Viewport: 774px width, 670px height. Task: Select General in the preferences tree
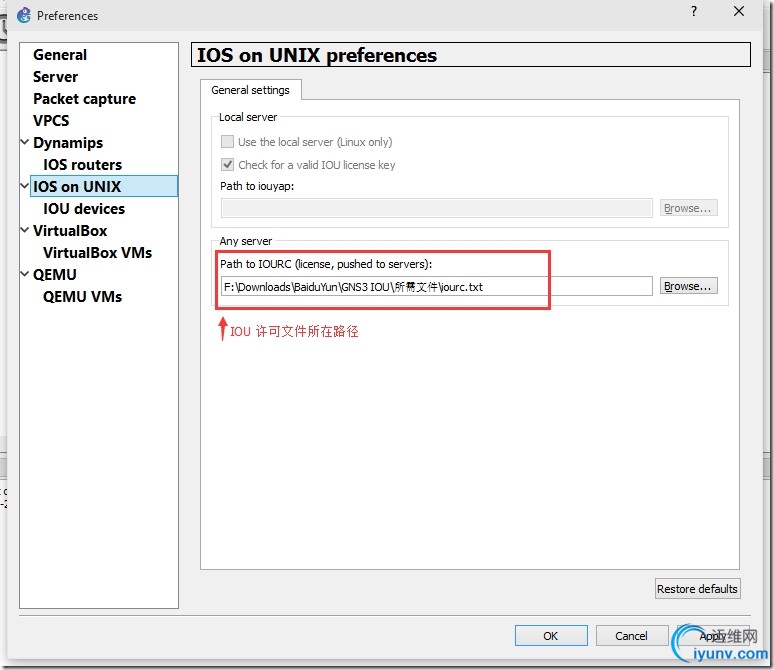pos(60,55)
